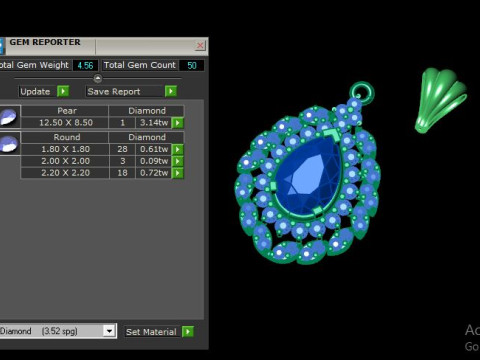Select the pear center stone in the pendant
This screenshot has height=360, width=480.
308,176
